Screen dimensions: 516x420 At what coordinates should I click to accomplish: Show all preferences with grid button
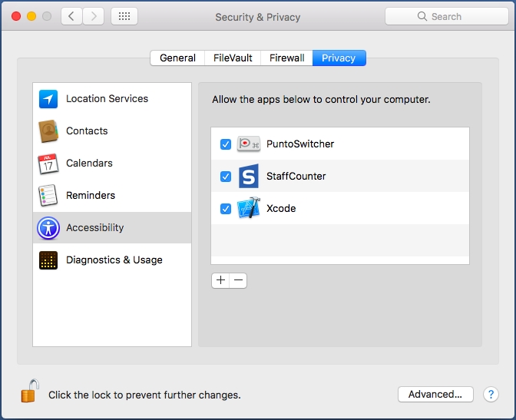124,16
